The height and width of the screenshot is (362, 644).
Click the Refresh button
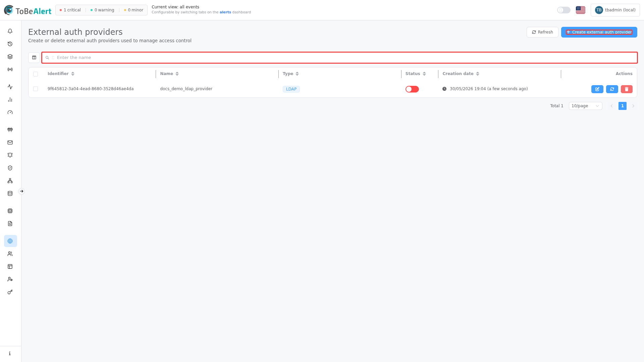[542, 32]
